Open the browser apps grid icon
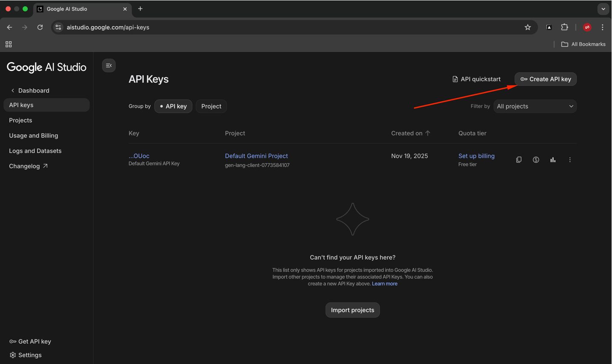 point(9,44)
